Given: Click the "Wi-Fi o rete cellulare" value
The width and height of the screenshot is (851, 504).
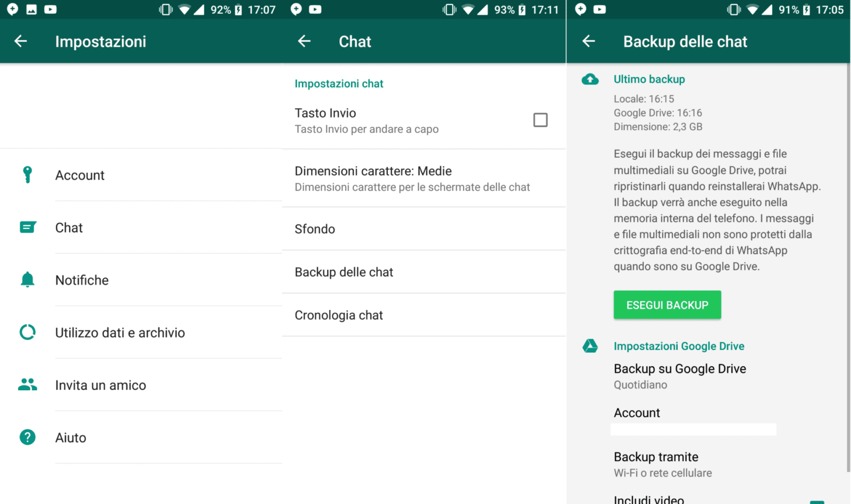Looking at the screenshot, I should coord(663,473).
